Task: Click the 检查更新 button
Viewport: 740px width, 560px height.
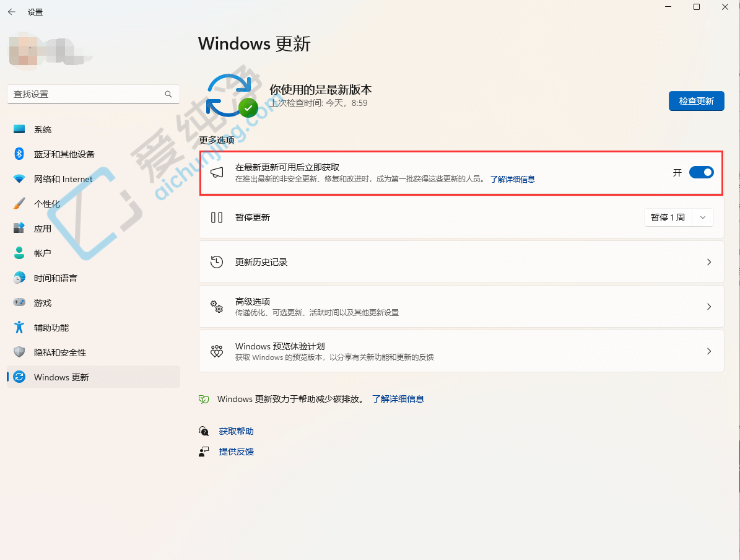Action: pyautogui.click(x=696, y=100)
